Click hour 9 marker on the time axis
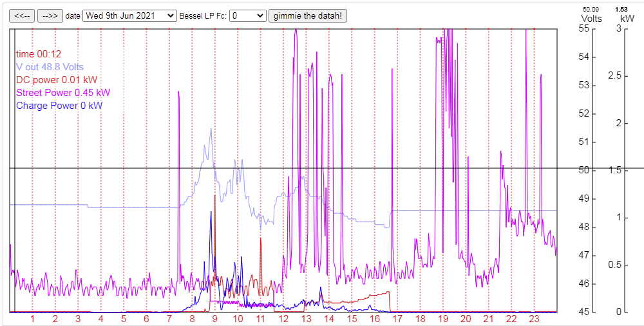Viewport: 644px width, 326px height. (215, 319)
